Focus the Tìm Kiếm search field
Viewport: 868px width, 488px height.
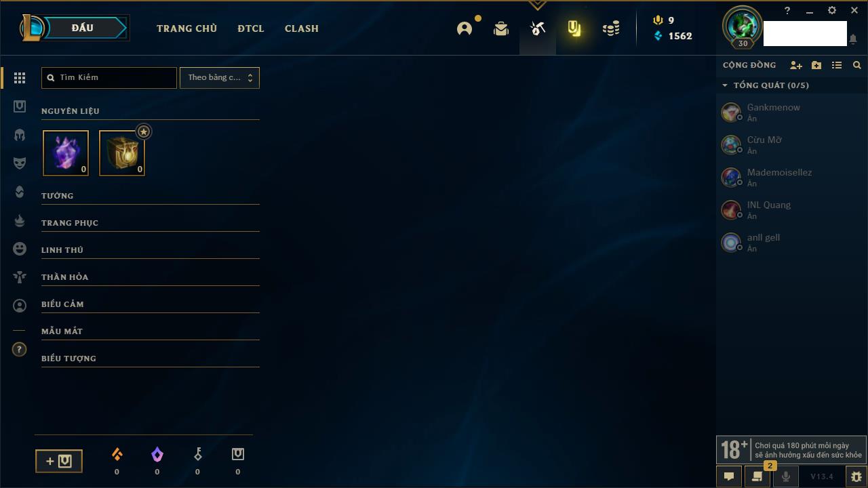click(109, 77)
